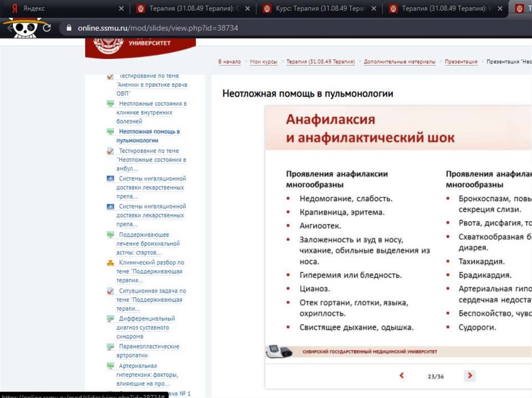Open "Анемии в практике врача ОВП" test link
Viewport: 532px width, 398px height.
click(151, 85)
